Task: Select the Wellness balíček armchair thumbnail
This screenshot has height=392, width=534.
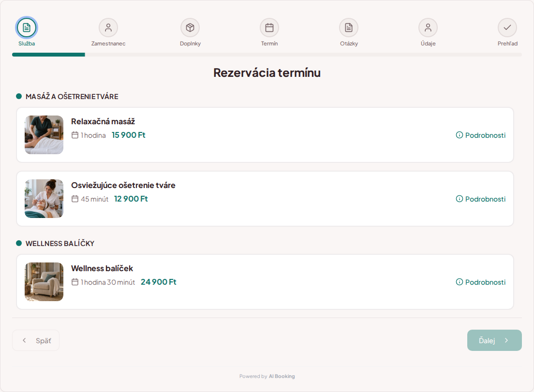Action: tap(44, 282)
